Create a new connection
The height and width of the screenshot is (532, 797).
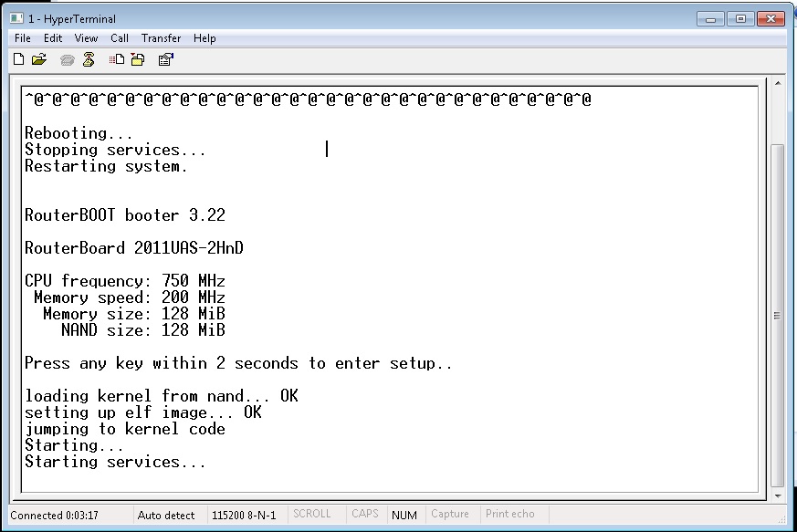(18, 58)
